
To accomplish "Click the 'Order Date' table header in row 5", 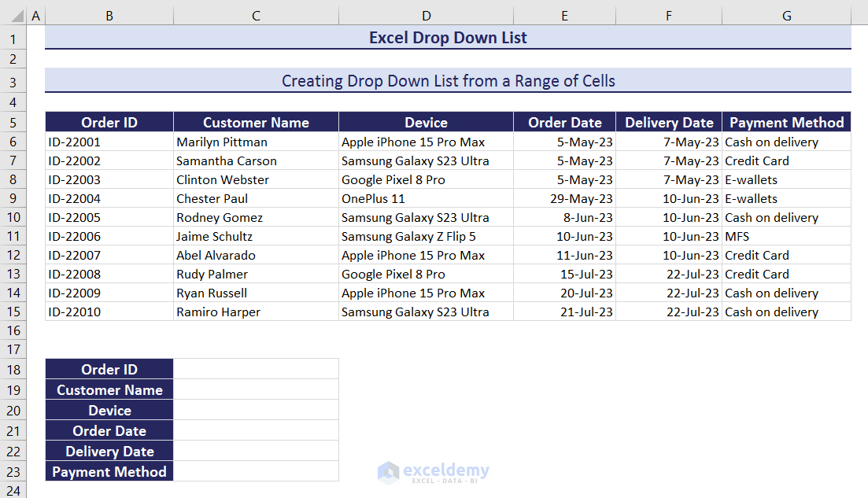I will pyautogui.click(x=565, y=122).
